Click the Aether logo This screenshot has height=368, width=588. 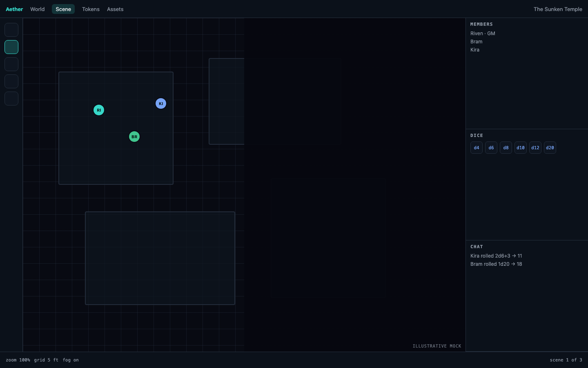pyautogui.click(x=14, y=9)
